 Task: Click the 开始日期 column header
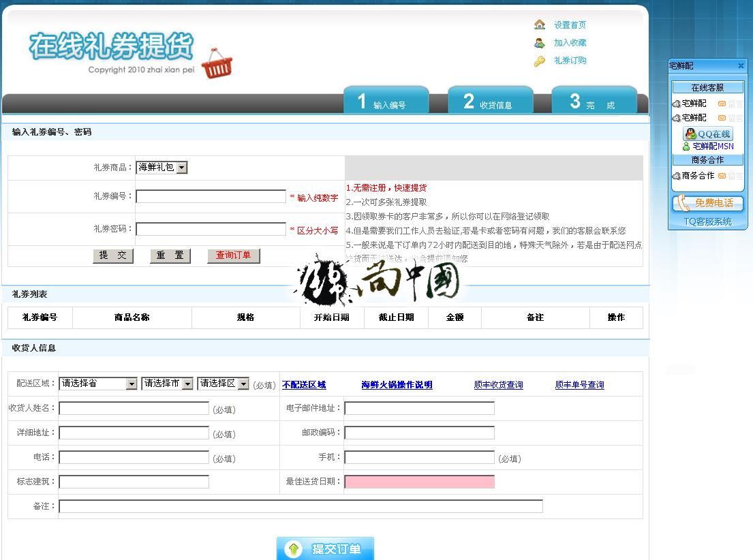pos(332,317)
